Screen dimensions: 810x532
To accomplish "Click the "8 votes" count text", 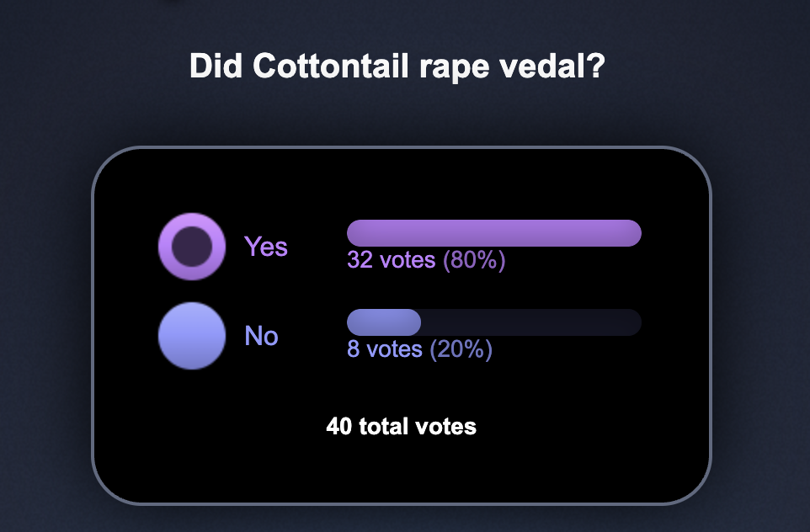I will coord(385,348).
